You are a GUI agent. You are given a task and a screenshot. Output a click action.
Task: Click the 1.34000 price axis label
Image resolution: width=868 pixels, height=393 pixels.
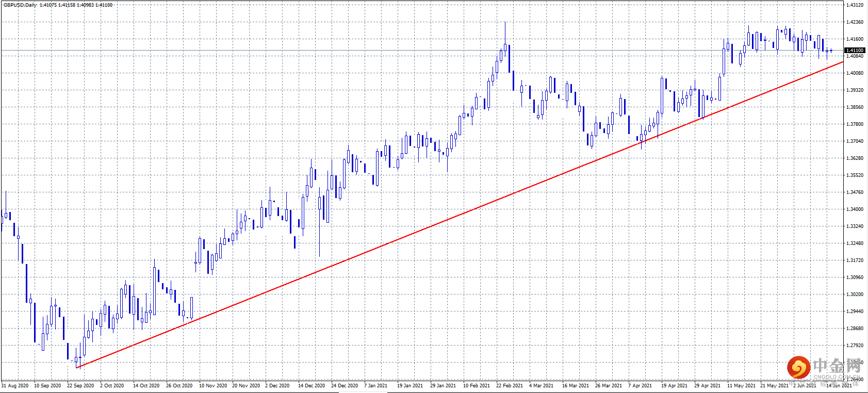855,209
